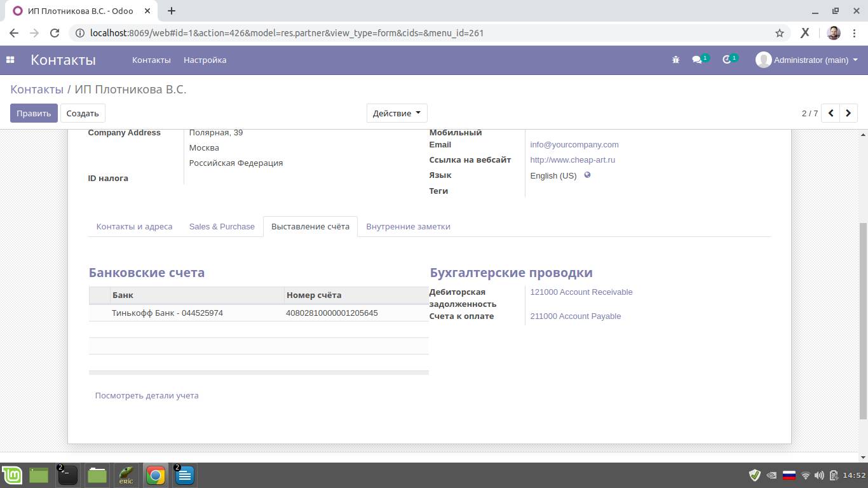Viewport: 868px width, 488px height.
Task: Open the conversations messages icon
Action: 697,60
